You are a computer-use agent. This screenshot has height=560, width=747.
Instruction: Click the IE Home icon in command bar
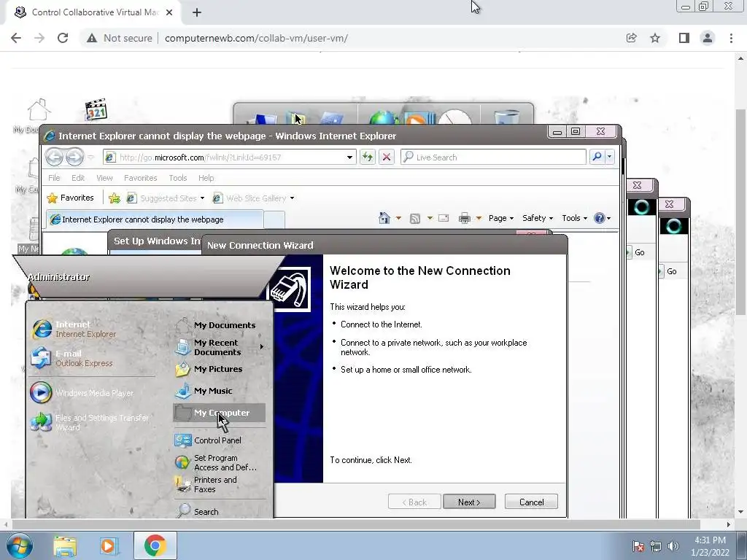384,218
